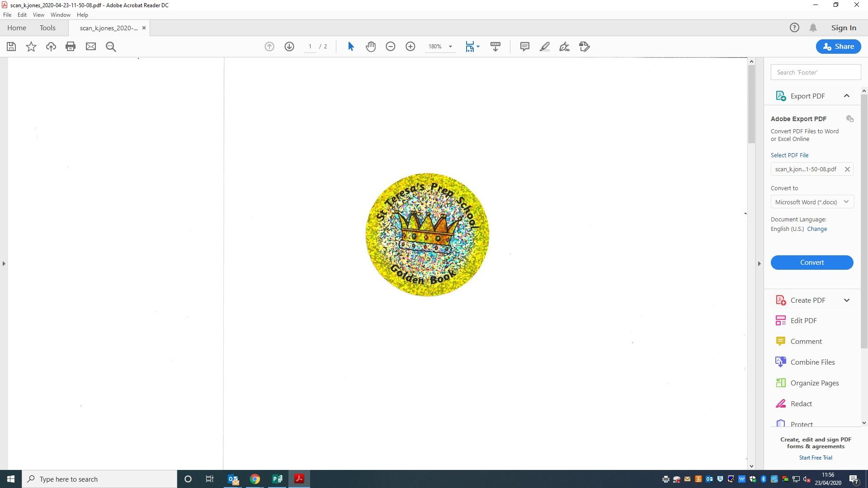Click Change document language link

817,229
